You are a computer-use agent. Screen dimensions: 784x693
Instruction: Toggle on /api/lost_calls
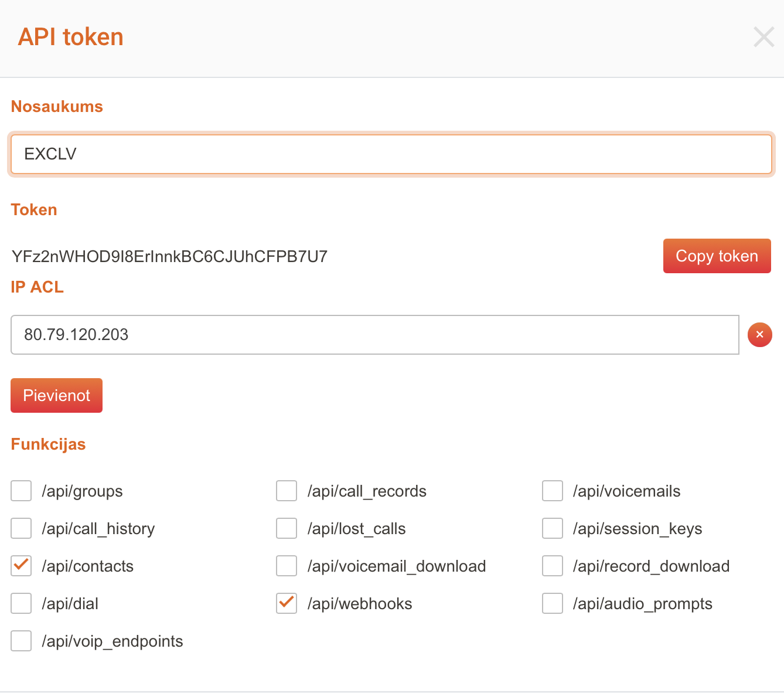click(x=287, y=529)
